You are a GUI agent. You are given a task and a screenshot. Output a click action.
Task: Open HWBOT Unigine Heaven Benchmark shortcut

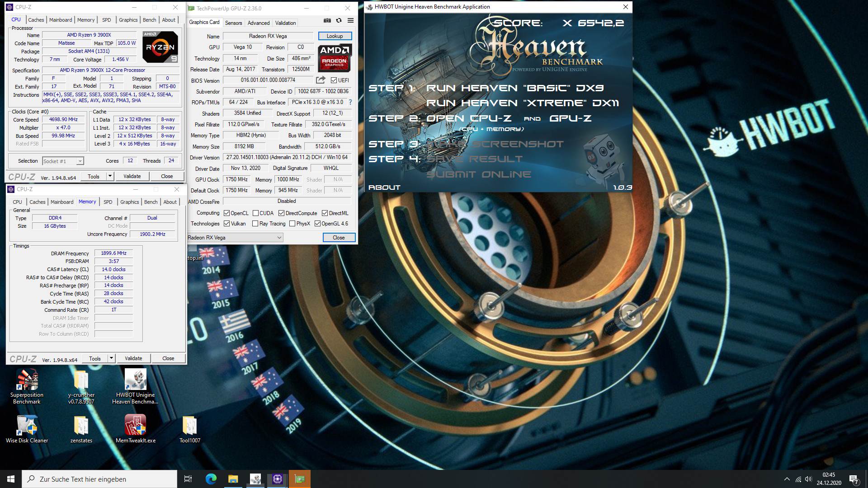(x=135, y=386)
